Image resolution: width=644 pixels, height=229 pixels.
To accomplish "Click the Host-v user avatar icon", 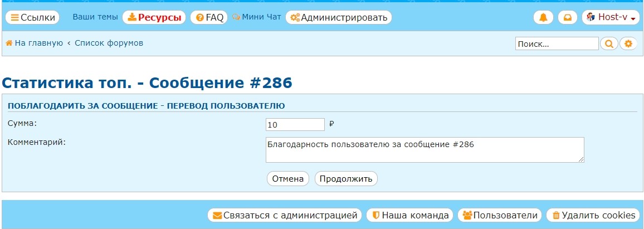I will tap(591, 17).
